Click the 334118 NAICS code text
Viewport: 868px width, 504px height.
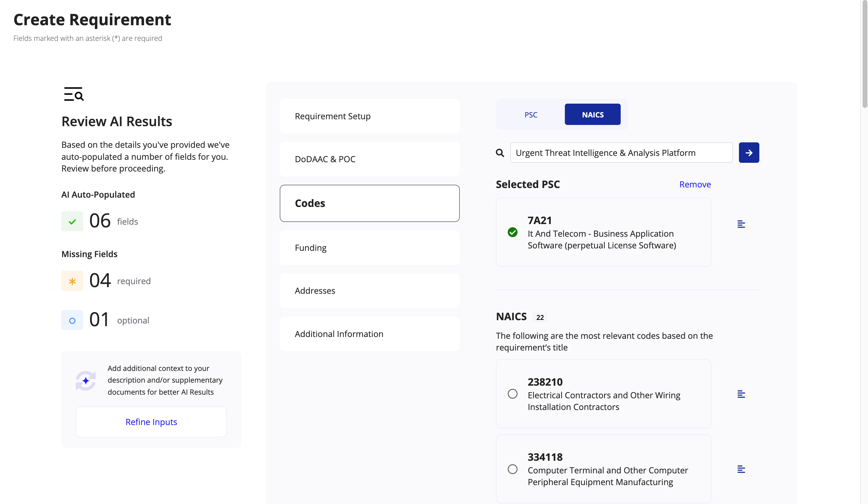[x=545, y=457]
